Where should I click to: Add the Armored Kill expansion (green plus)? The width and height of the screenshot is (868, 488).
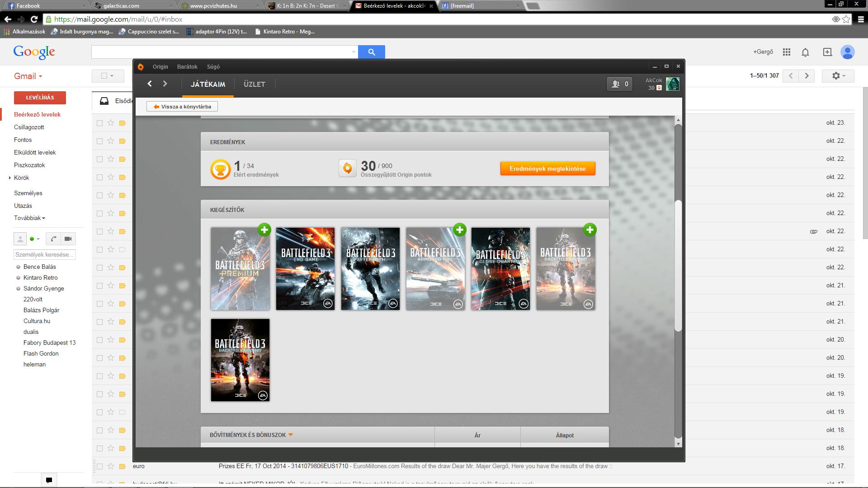460,230
